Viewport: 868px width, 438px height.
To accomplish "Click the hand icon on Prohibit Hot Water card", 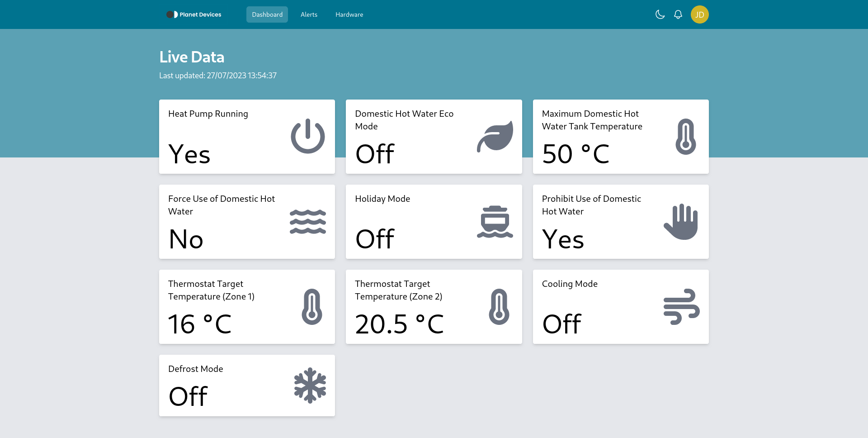I will pos(681,221).
